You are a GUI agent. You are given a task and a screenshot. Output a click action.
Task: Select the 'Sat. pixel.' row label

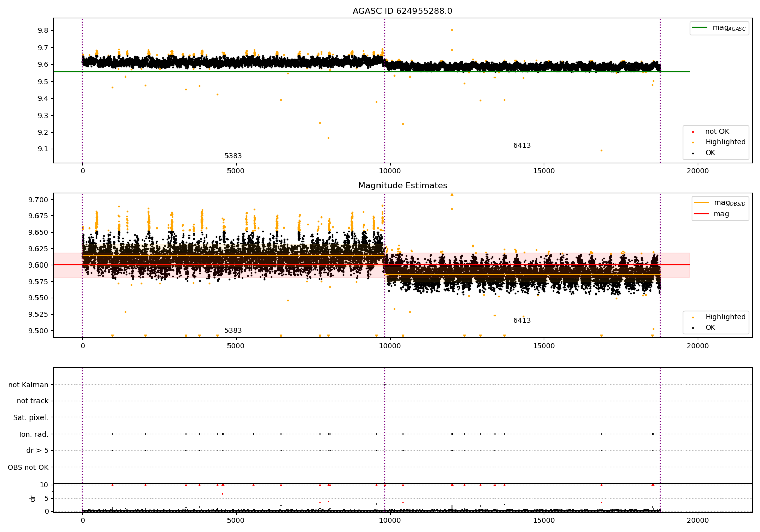pos(31,417)
